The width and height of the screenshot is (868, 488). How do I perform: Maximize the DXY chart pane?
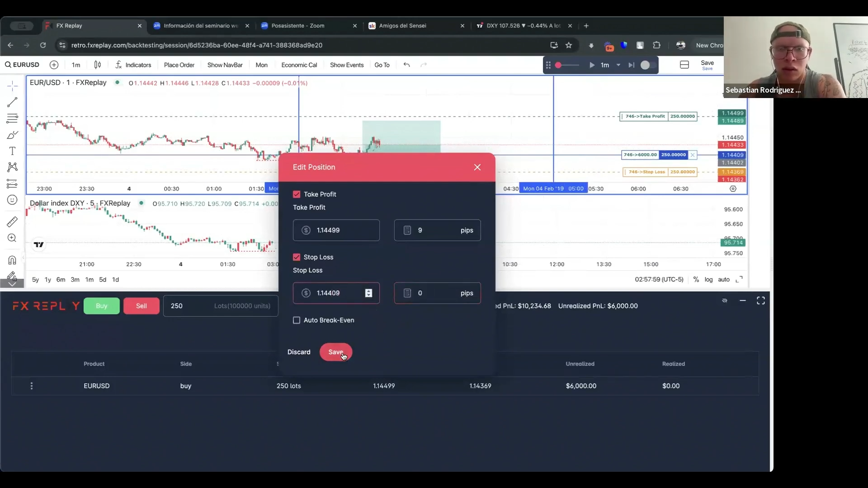pos(739,280)
